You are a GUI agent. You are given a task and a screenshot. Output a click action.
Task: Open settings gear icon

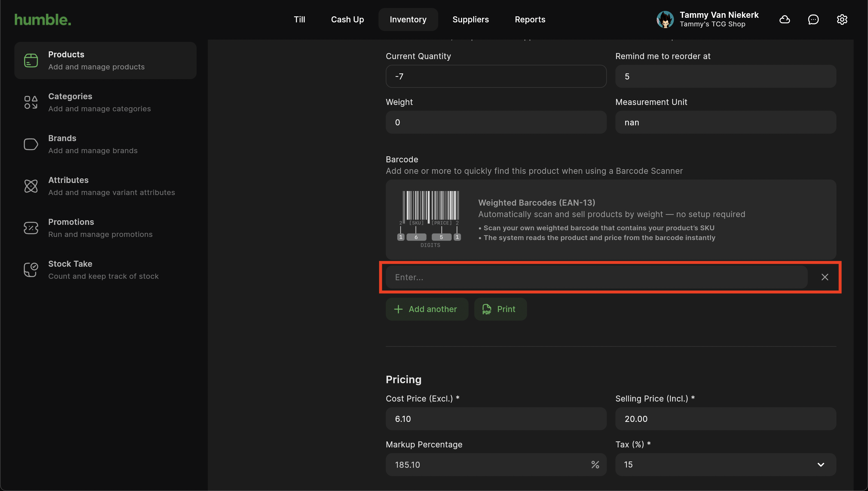842,20
